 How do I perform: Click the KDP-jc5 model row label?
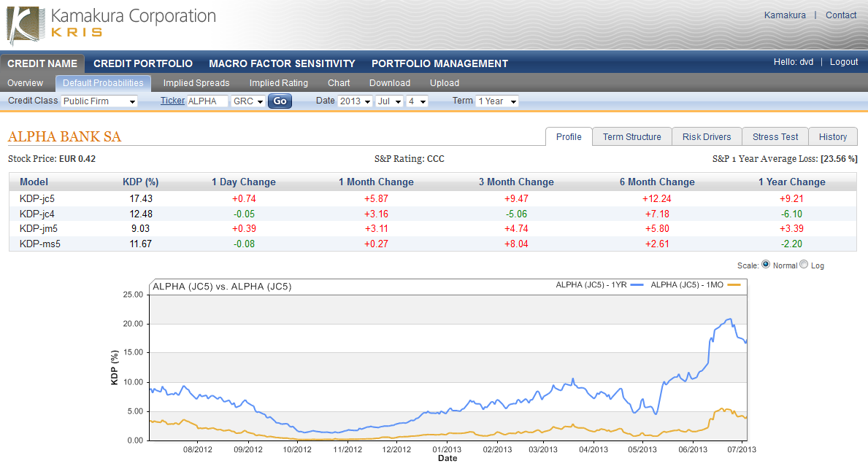click(x=37, y=198)
